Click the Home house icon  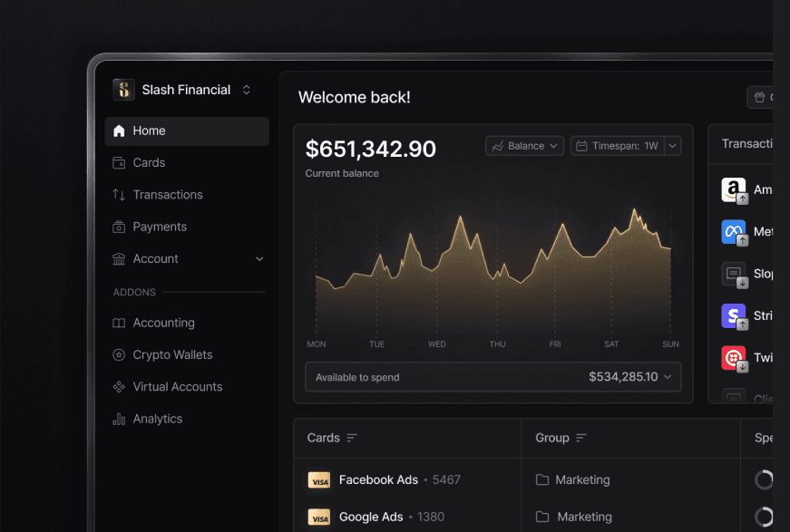(x=119, y=131)
